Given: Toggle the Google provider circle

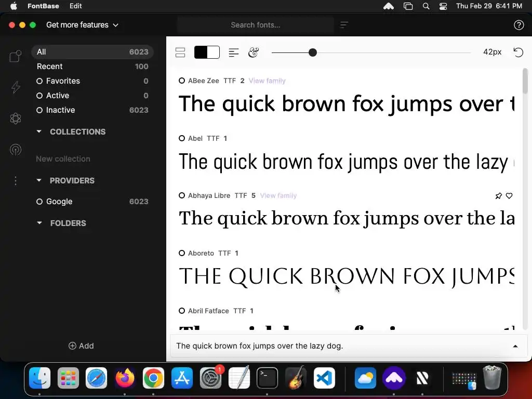Looking at the screenshot, I should click(39, 202).
